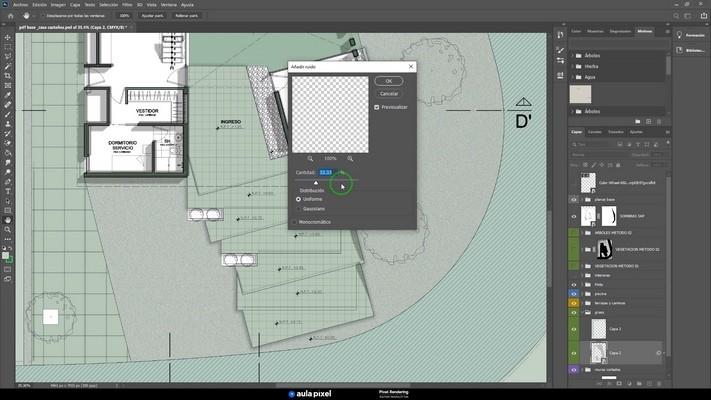
Task: Hide the piscina group
Action: 574,294
